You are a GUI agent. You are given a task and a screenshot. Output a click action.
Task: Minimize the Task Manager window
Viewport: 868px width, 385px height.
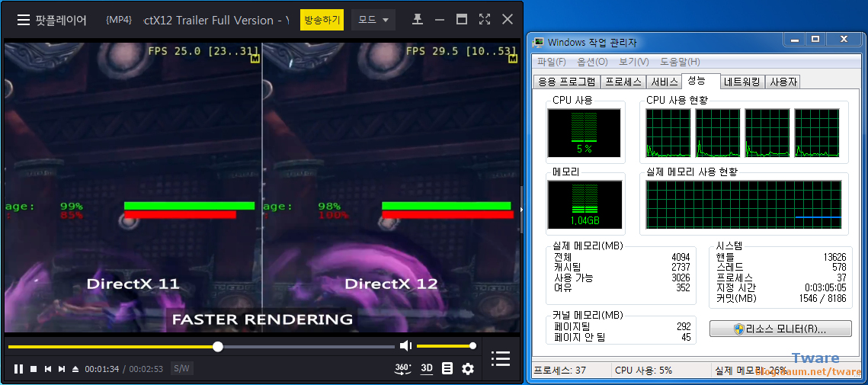(x=795, y=40)
